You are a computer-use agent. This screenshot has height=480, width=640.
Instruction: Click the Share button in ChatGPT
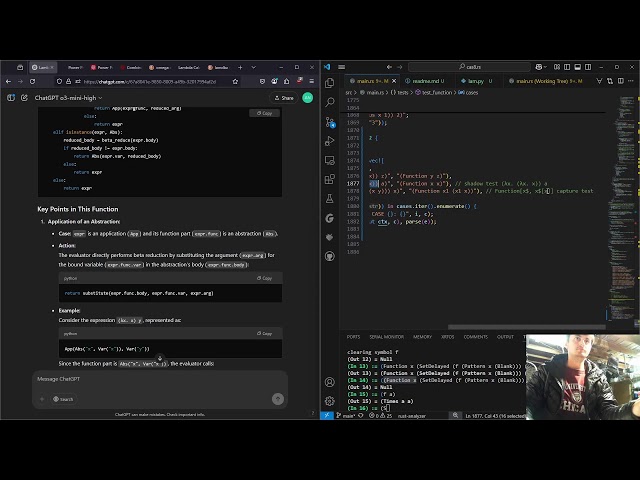[284, 98]
